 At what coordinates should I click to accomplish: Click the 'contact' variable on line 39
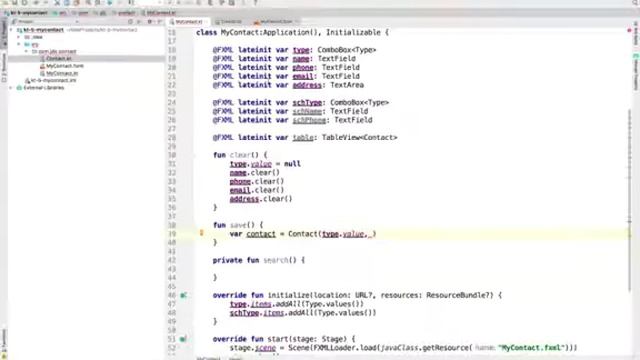click(x=261, y=234)
